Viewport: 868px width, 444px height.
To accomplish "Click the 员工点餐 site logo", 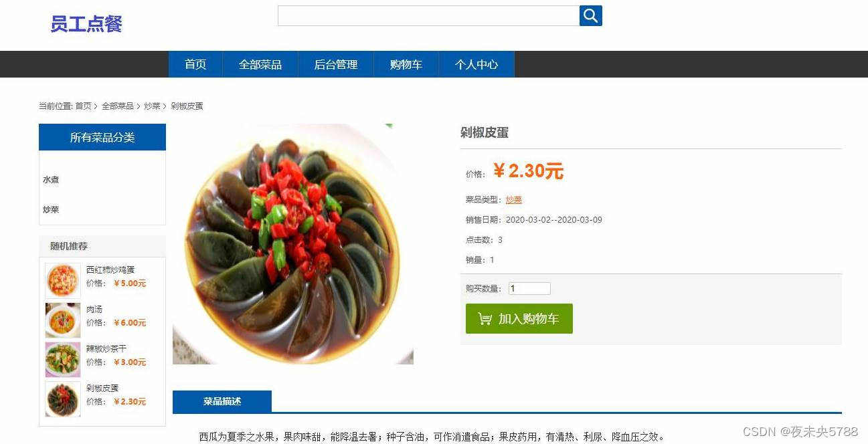I will point(86,24).
